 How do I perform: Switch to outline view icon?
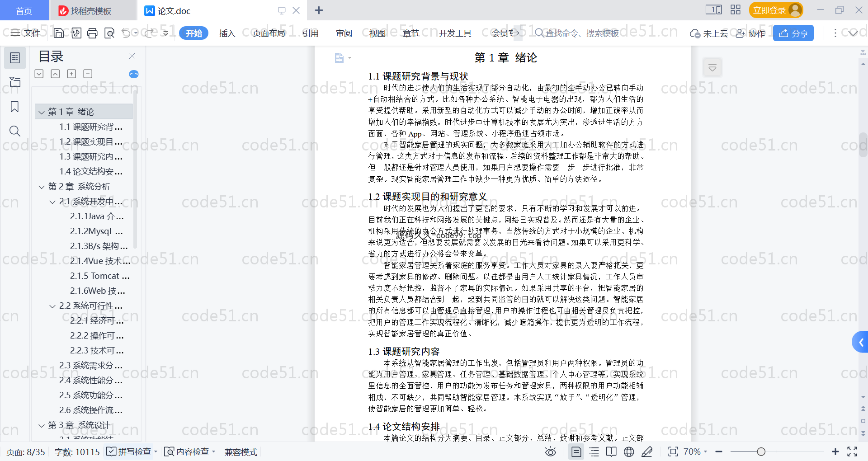pyautogui.click(x=594, y=452)
